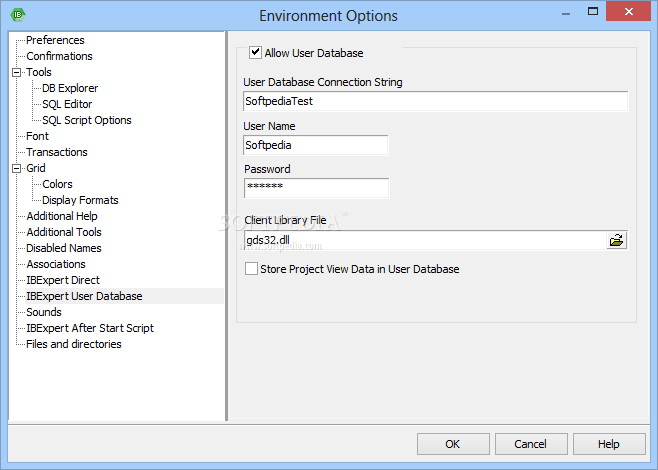Select Additional Tools page

(64, 232)
